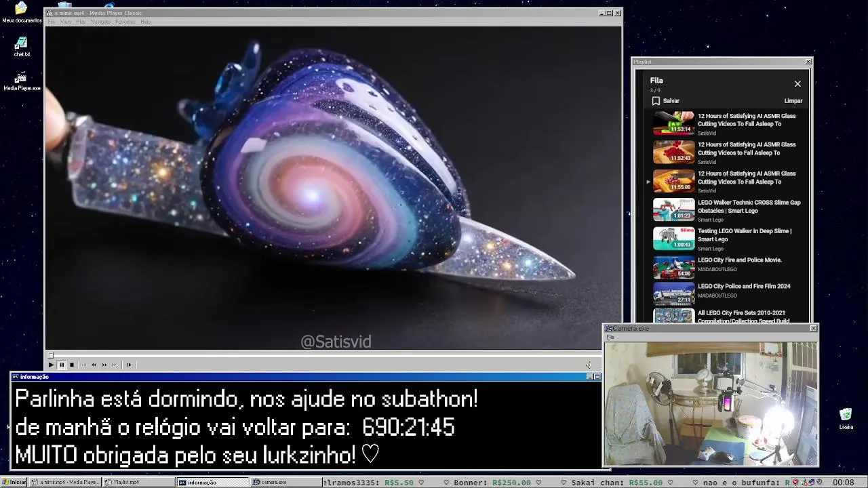The width and height of the screenshot is (868, 488).
Task: Click the rewind (decrease speed) button
Action: pyautogui.click(x=94, y=365)
